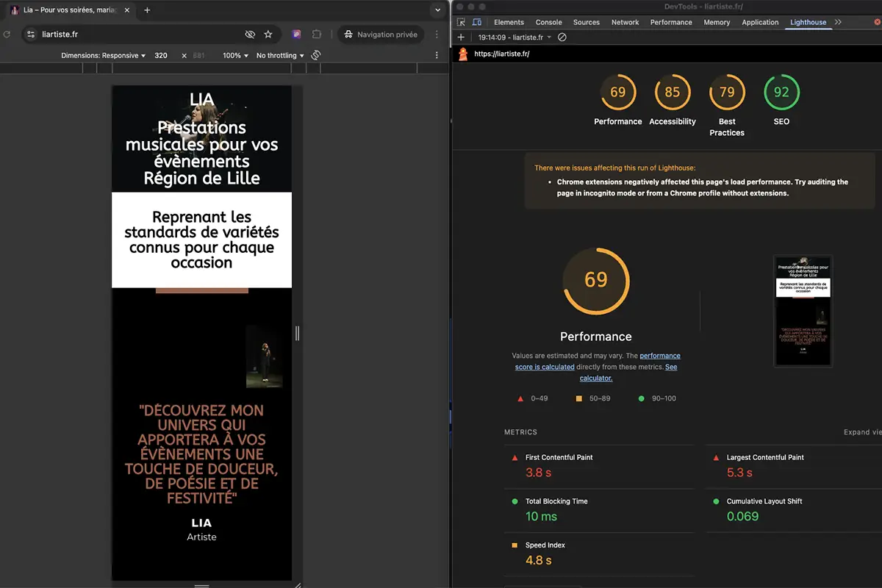Click the Performance score gauge showing 69
Image resolution: width=882 pixels, height=588 pixels.
point(617,93)
